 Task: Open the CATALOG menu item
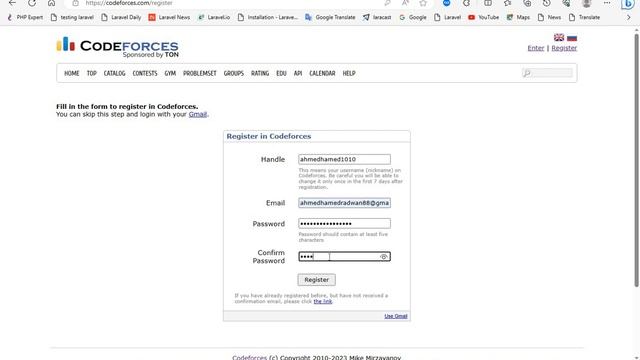(114, 73)
